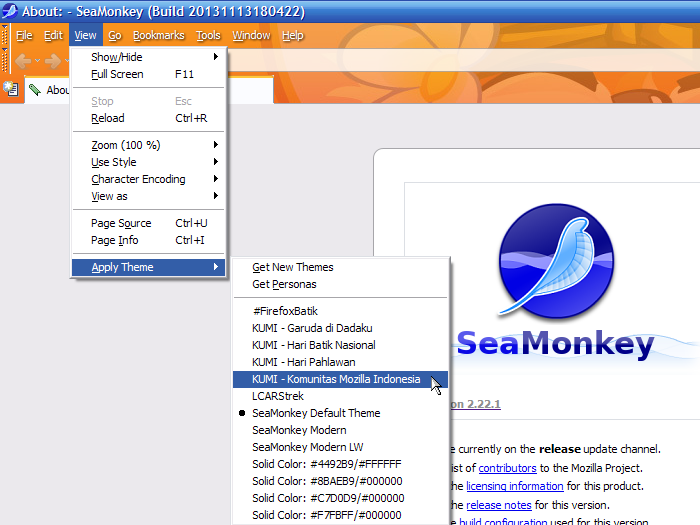700x525 pixels.
Task: Select Page Source menu item
Action: click(149, 223)
